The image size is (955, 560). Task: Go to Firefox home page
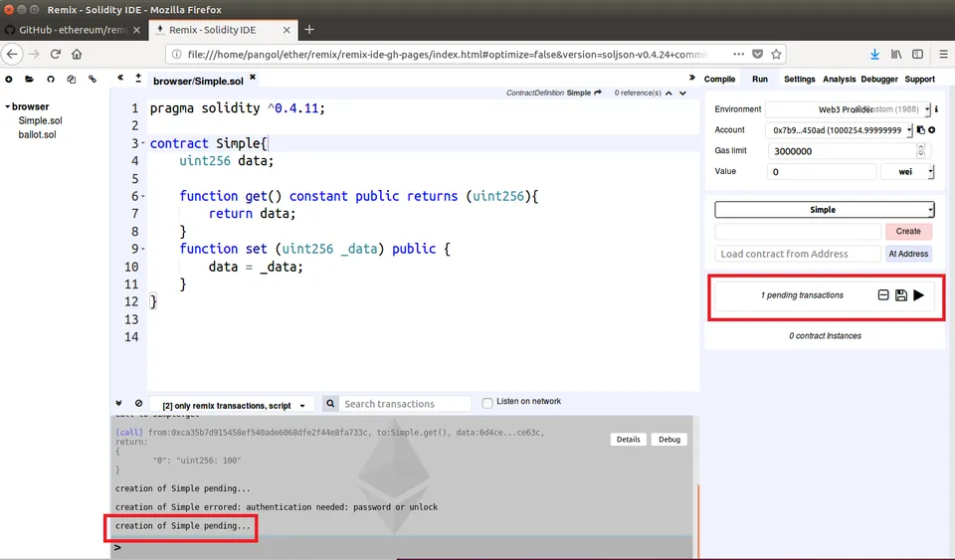pos(77,54)
